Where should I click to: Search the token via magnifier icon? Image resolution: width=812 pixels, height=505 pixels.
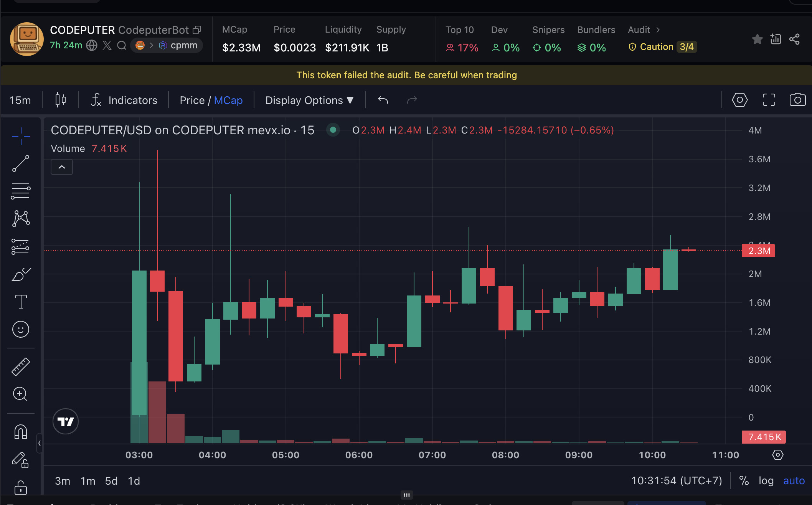point(122,45)
